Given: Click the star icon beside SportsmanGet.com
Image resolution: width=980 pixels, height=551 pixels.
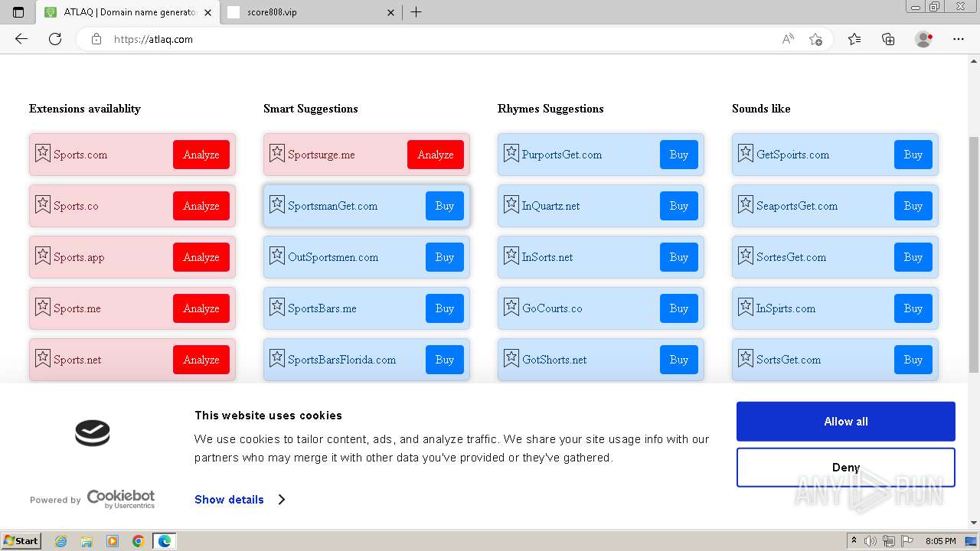Looking at the screenshot, I should click(x=277, y=204).
